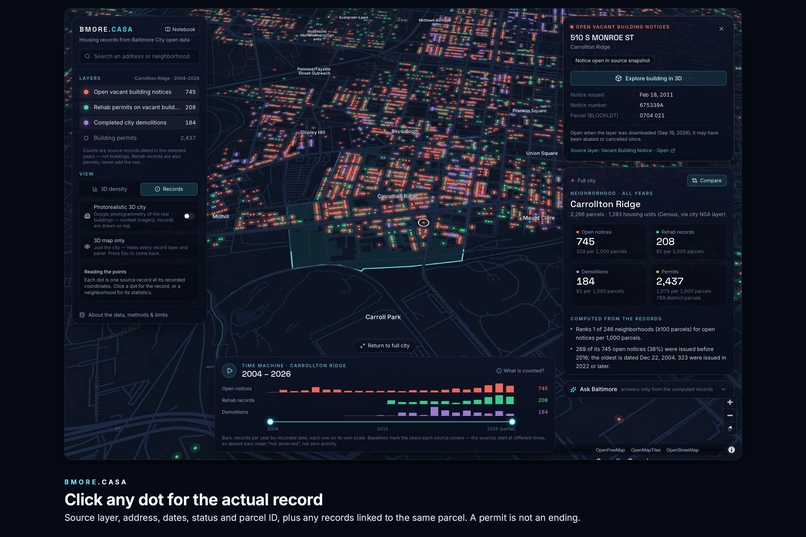
Task: Expand the Ask Baltimore panel chevron
Action: [723, 389]
